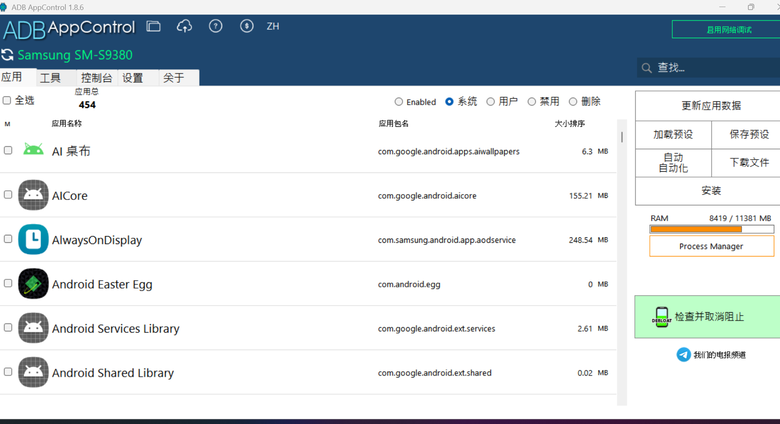Click the 下载文件 button

[x=746, y=163]
